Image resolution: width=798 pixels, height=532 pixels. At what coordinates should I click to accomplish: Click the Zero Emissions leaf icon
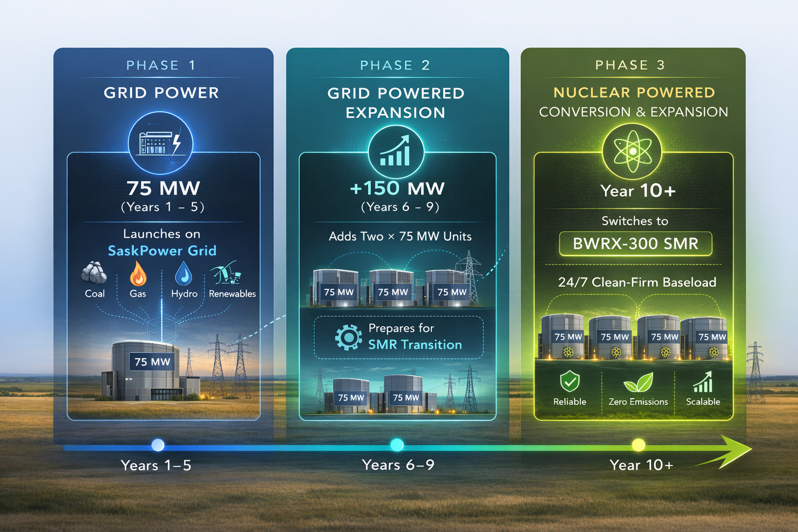pyautogui.click(x=638, y=383)
